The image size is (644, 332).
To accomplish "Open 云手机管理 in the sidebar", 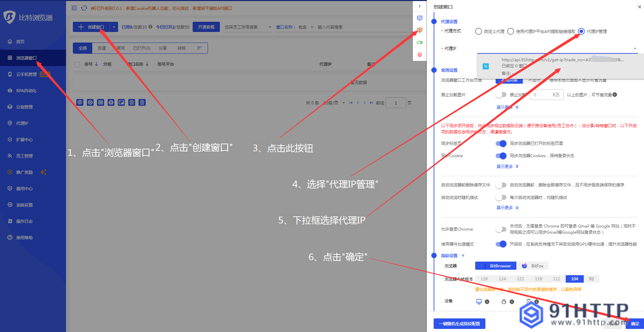I will (x=27, y=74).
